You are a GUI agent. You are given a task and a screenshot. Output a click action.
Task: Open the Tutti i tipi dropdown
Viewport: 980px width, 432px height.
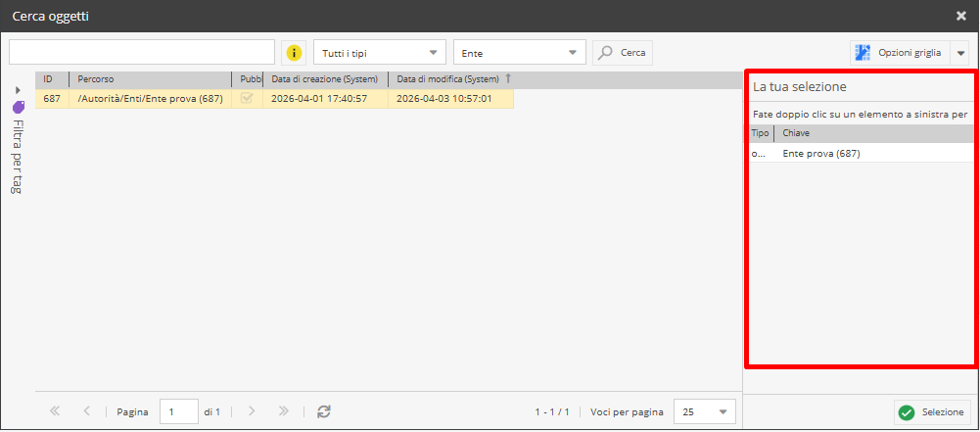(379, 53)
